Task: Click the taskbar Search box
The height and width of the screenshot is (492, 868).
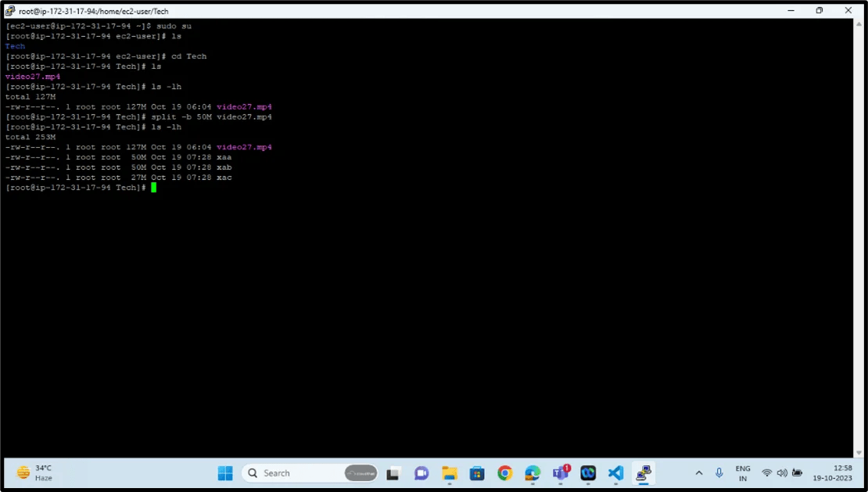Action: (x=310, y=473)
